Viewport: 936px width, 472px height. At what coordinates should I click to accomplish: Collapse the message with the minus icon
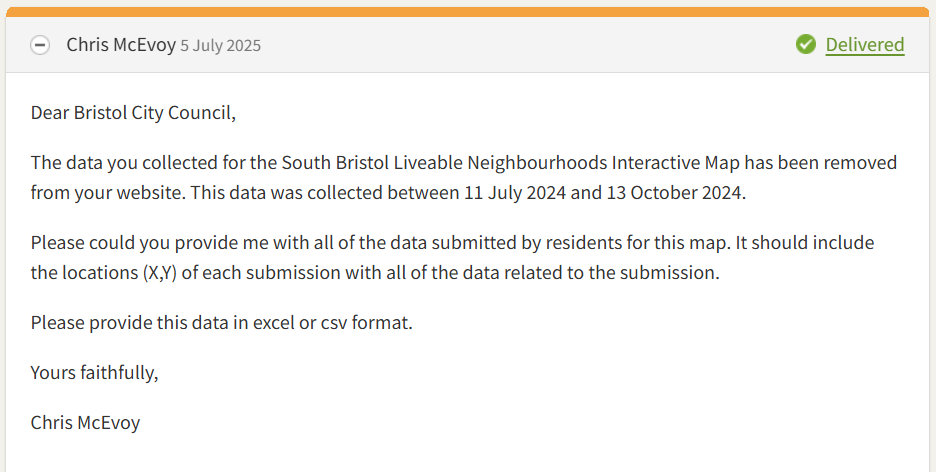point(40,45)
